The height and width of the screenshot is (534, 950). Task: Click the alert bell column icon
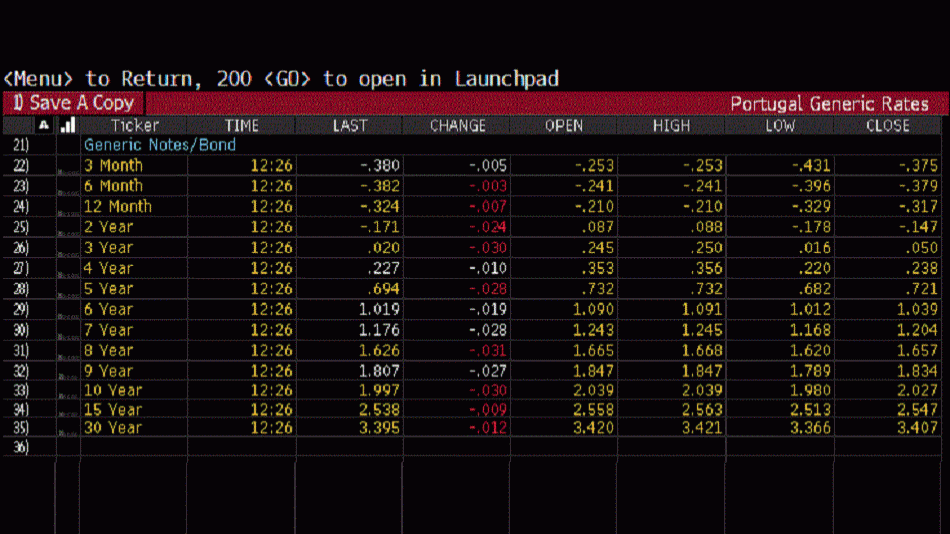(x=43, y=126)
